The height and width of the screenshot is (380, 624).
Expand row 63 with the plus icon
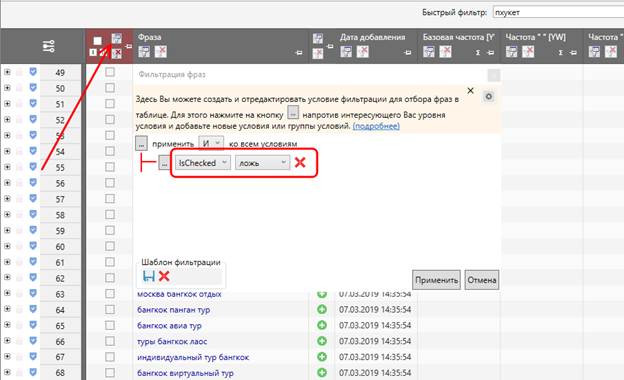coord(7,293)
